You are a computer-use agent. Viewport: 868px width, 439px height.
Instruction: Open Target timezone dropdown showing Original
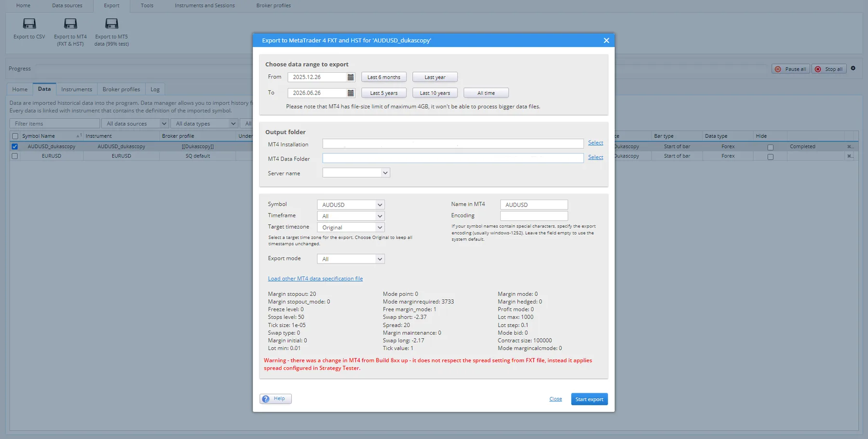[x=351, y=227]
